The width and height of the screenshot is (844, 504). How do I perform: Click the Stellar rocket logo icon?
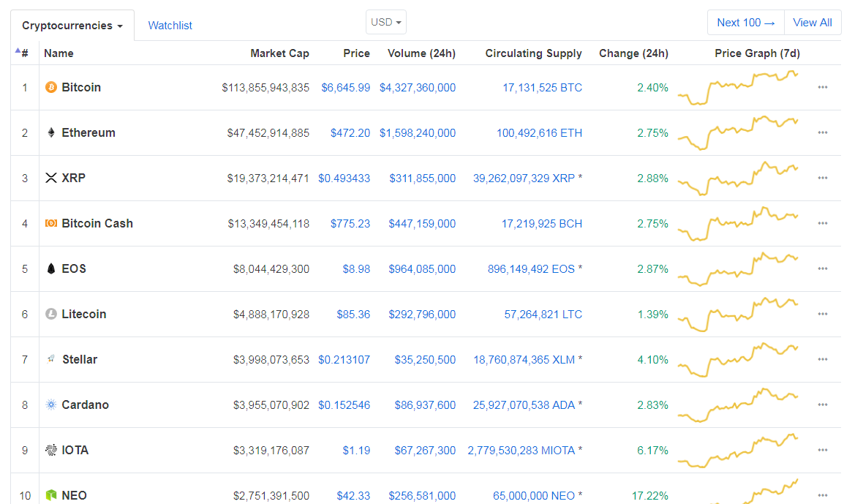[x=51, y=359]
